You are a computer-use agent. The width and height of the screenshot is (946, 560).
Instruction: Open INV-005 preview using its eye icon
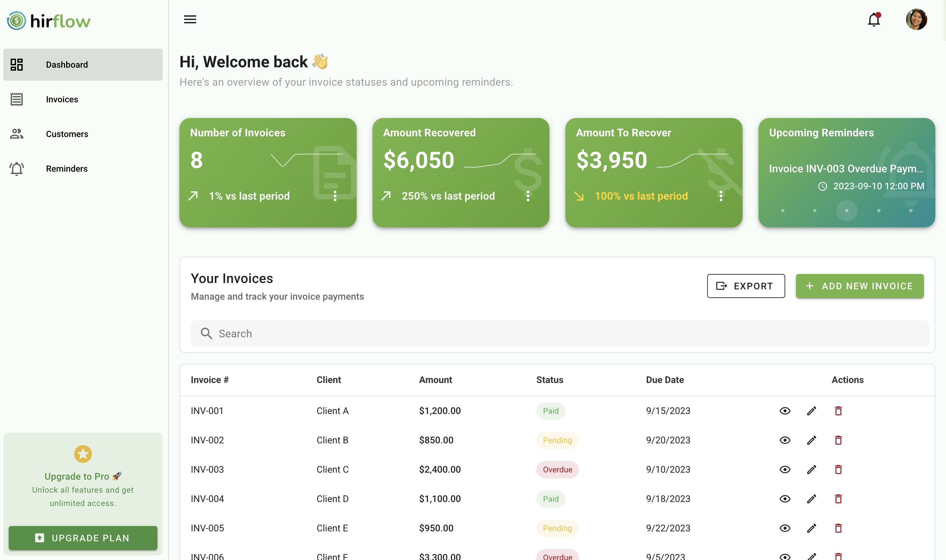tap(785, 528)
